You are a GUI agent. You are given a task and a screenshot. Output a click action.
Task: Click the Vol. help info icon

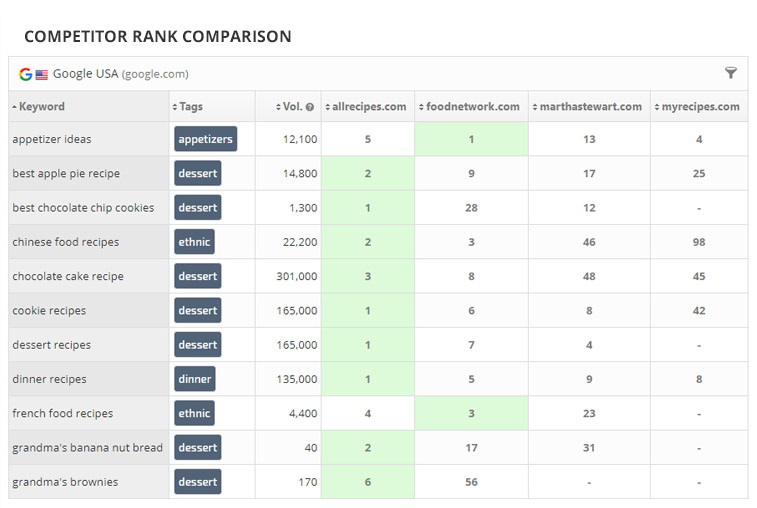click(x=310, y=107)
